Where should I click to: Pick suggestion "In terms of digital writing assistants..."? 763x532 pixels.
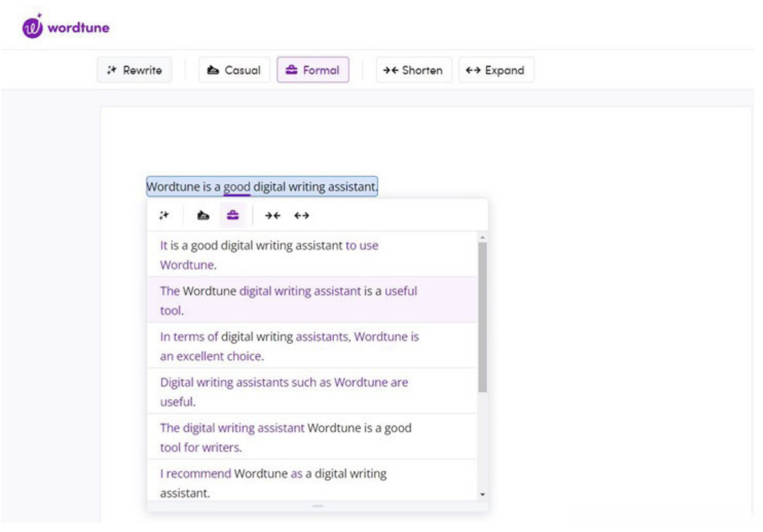tap(312, 346)
